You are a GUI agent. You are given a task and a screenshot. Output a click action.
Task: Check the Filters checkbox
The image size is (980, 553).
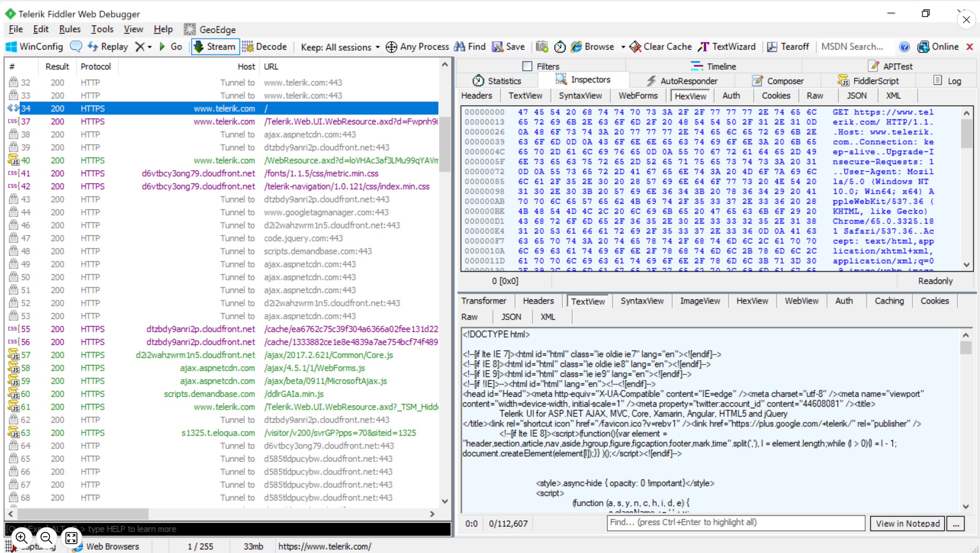pos(527,66)
